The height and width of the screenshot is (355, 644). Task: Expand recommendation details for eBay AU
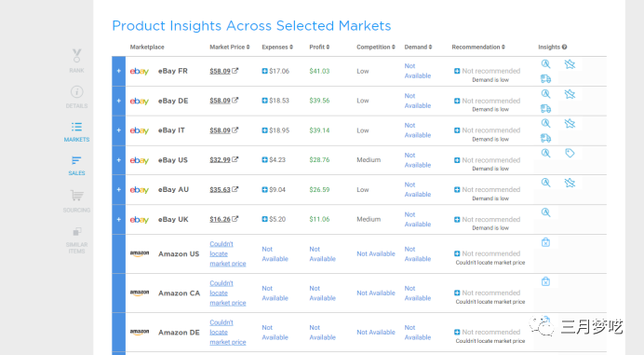click(457, 190)
